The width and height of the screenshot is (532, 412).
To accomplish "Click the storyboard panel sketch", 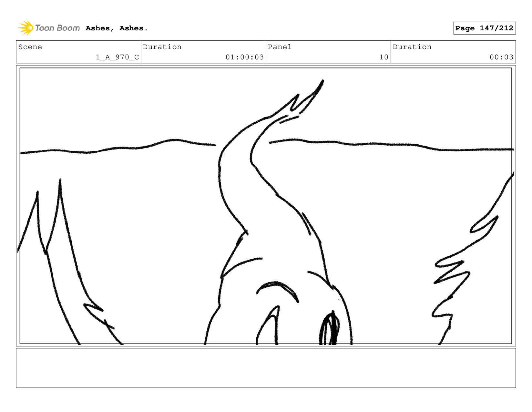I will (x=266, y=206).
